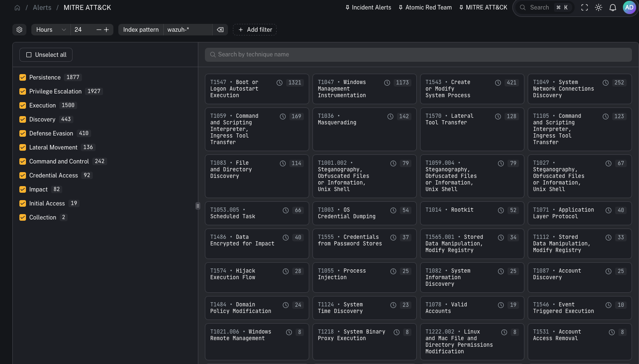Click clock icon on T1036 Masquerading card

[390, 117]
